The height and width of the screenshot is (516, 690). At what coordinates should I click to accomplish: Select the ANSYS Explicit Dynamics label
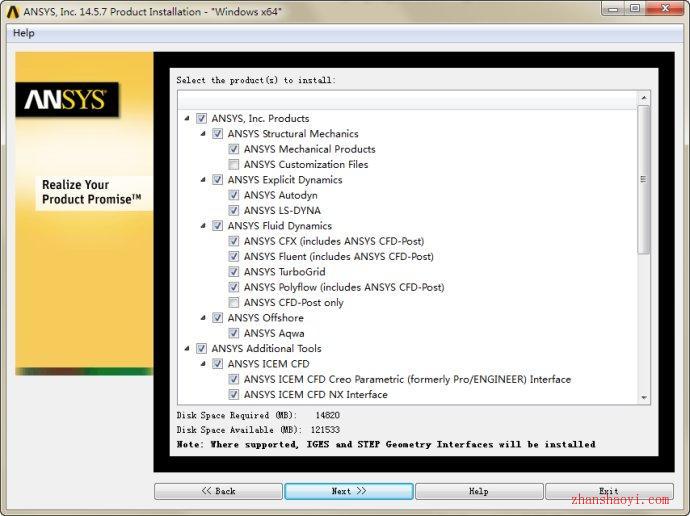[285, 180]
